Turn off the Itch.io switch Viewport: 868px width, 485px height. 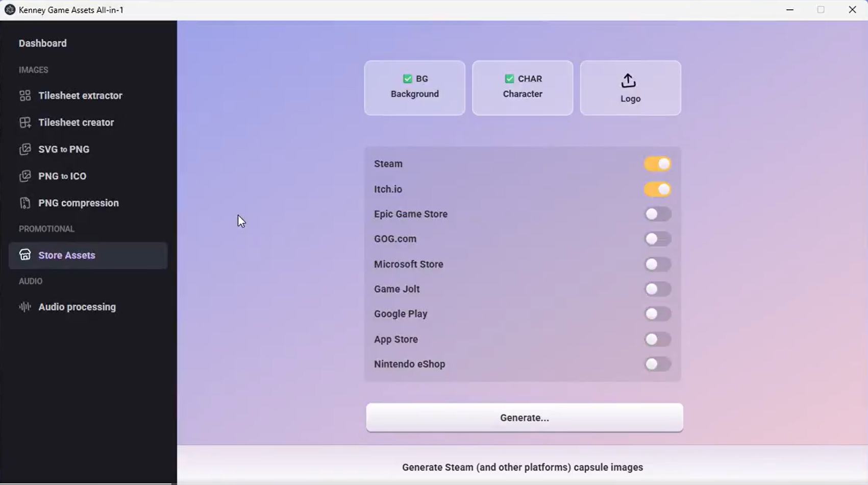tap(657, 189)
